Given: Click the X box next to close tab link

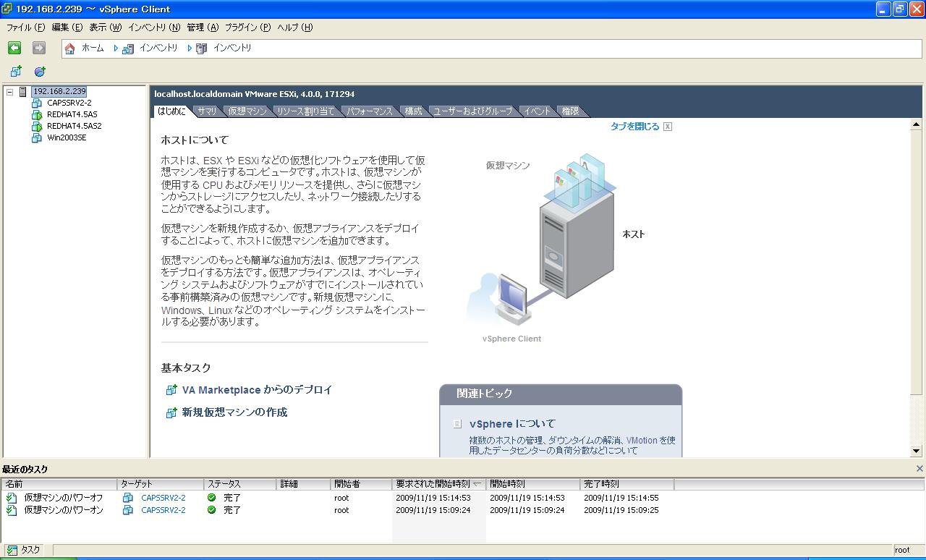Looking at the screenshot, I should pyautogui.click(x=668, y=127).
